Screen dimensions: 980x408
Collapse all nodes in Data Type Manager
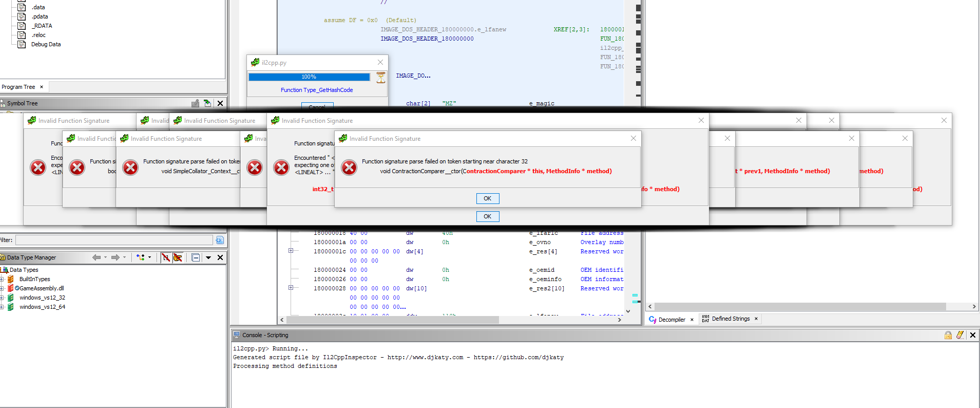click(x=196, y=257)
